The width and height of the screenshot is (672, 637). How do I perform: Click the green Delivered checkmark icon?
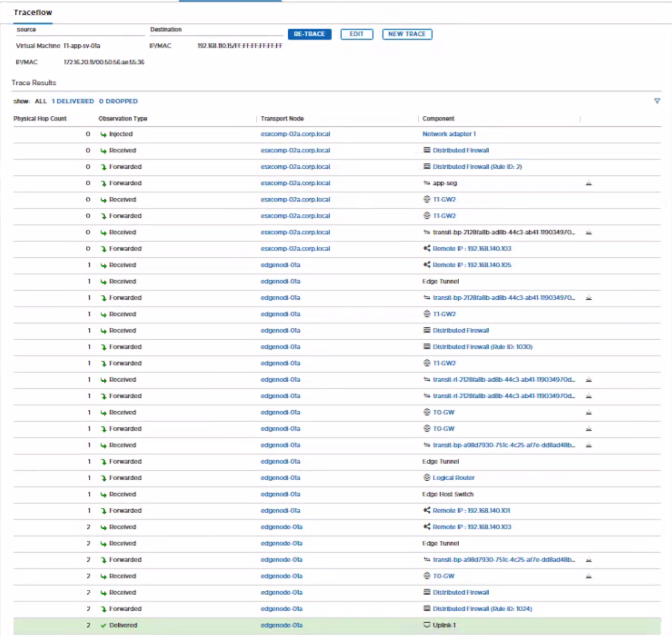pos(103,626)
